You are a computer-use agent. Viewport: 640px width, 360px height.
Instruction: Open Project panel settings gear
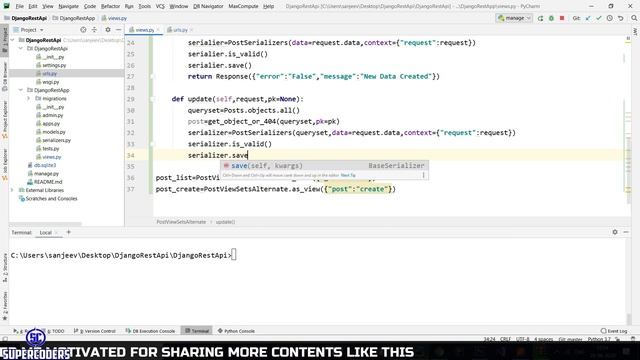click(x=108, y=30)
